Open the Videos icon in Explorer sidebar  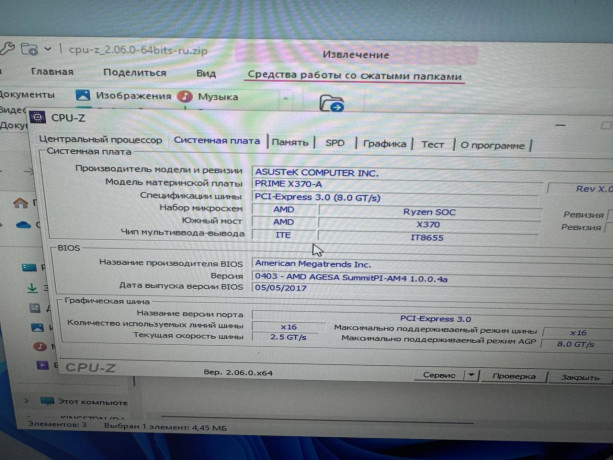(42, 365)
